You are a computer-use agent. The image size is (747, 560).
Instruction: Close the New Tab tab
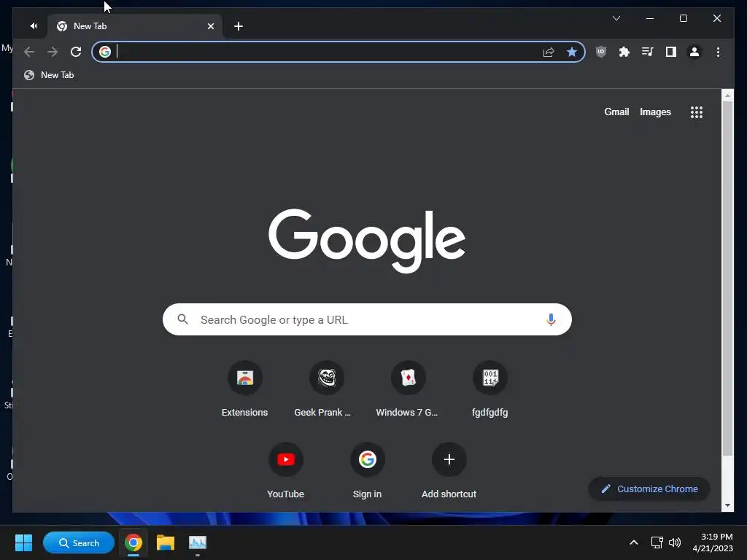click(x=211, y=26)
